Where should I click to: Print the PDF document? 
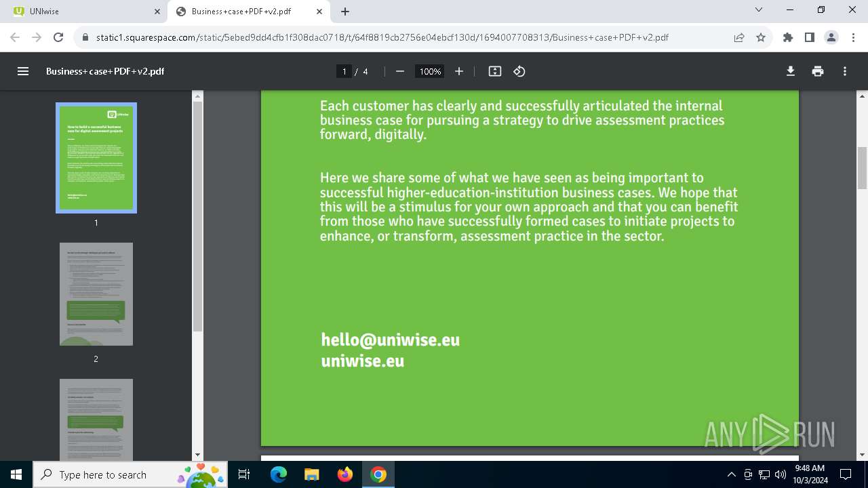tap(818, 71)
